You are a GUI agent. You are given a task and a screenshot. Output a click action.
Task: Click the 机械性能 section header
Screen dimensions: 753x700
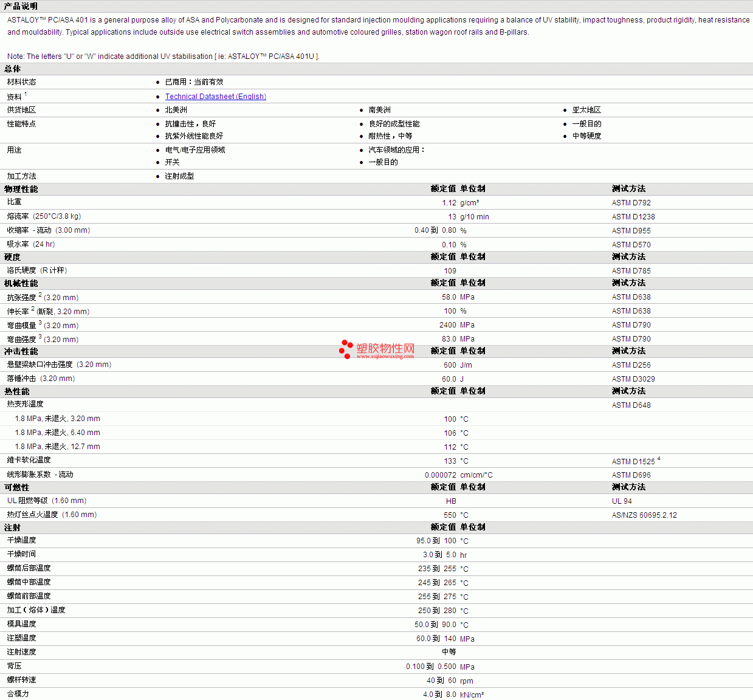click(21, 284)
